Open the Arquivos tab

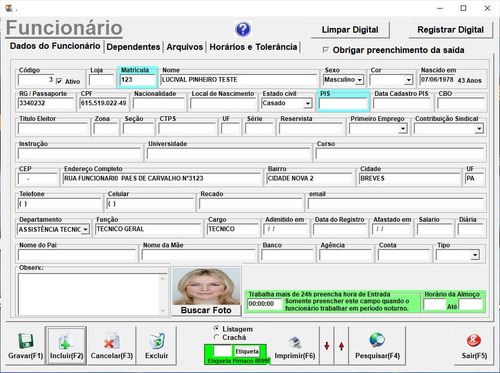click(185, 47)
